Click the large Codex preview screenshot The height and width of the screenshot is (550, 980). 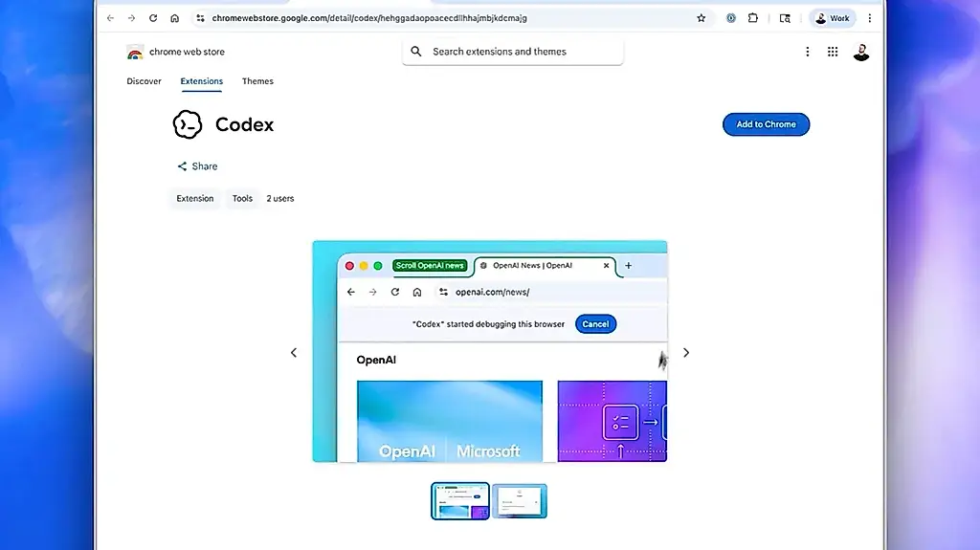coord(490,351)
